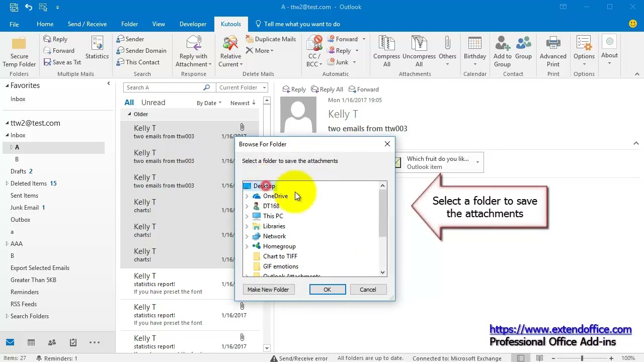Switch to the Send / Receive tab
Viewport: 644px width, 362px height.
[87, 24]
